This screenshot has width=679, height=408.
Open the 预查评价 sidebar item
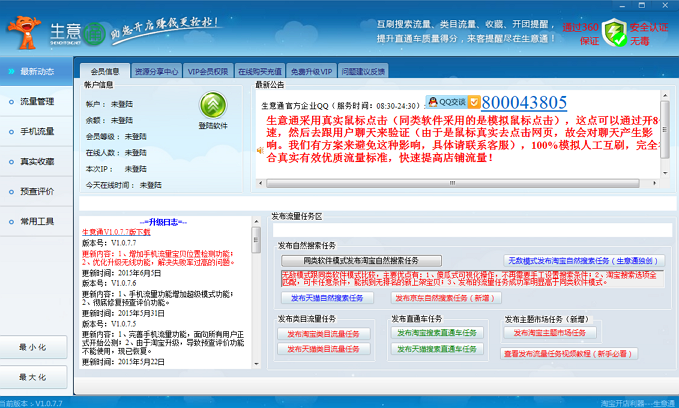36,191
